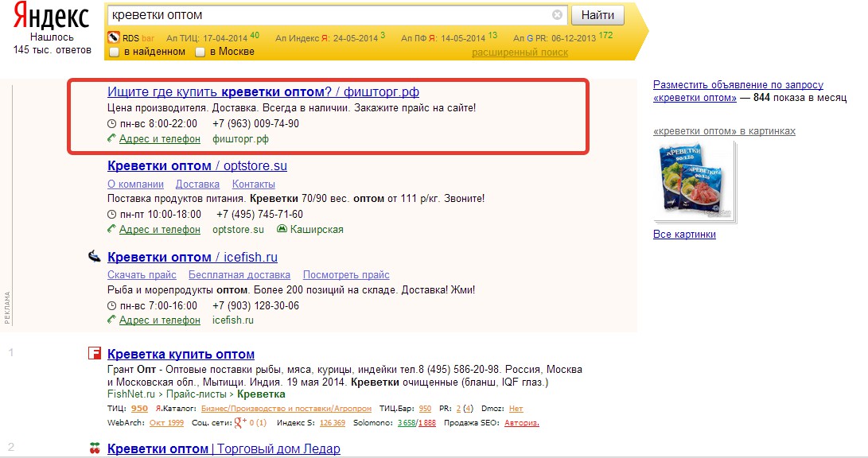The width and height of the screenshot is (868, 458).
Task: Click the Dmoz Нет link
Action: (516, 408)
